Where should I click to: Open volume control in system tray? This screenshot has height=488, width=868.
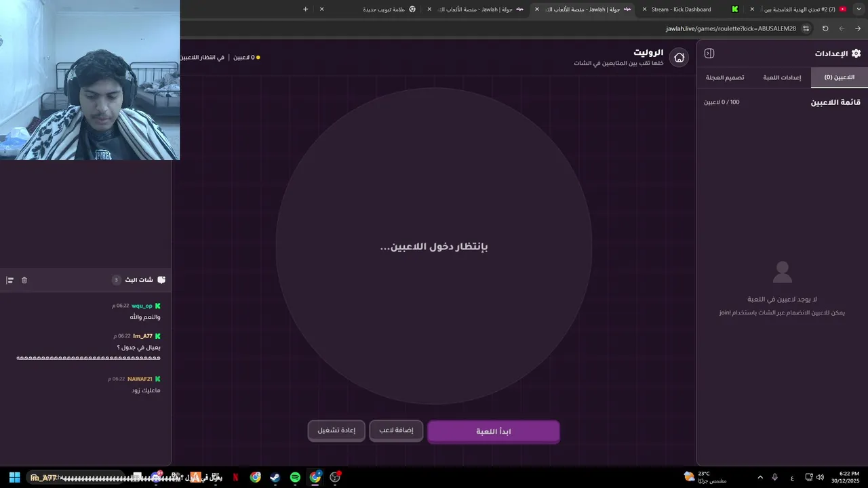[820, 477]
